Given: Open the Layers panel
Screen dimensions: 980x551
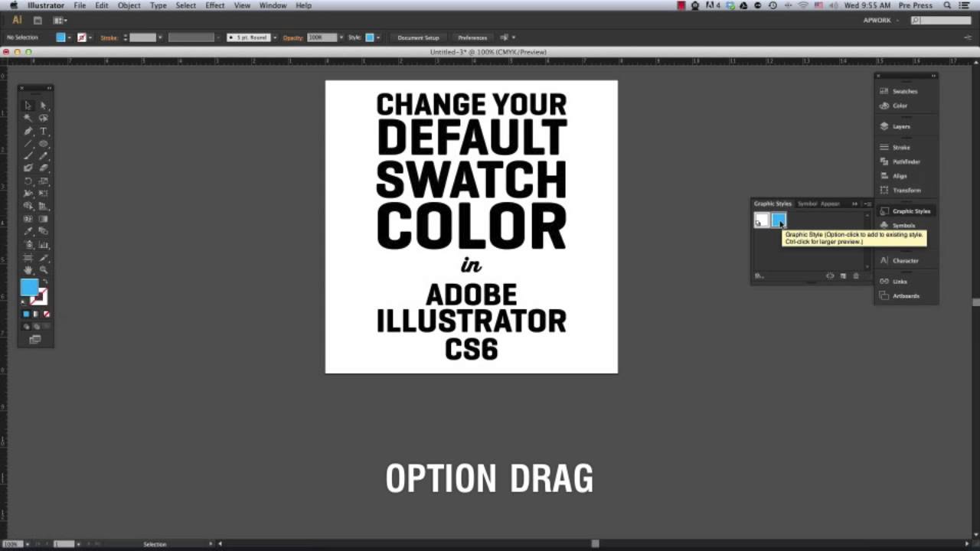Looking at the screenshot, I should [901, 126].
